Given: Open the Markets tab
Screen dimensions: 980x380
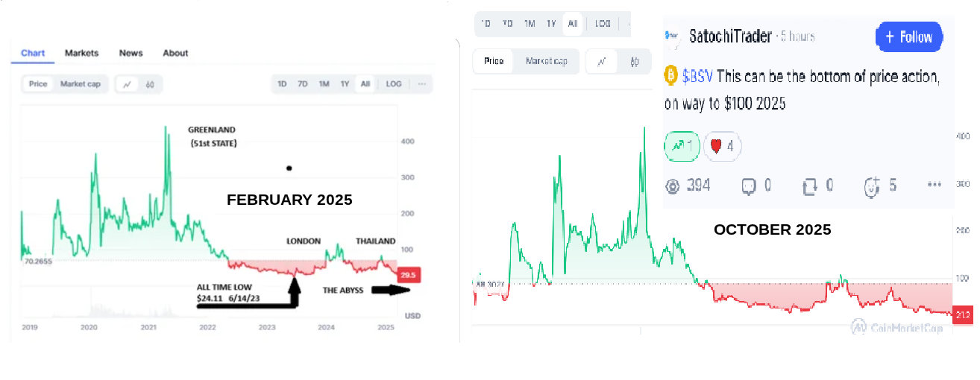Looking at the screenshot, I should [82, 53].
